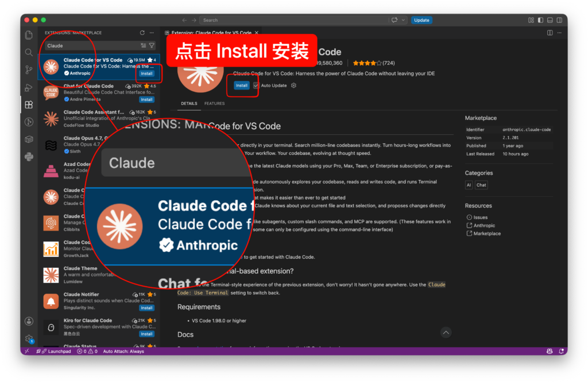Viewport: 588px width, 382px height.
Task: Open the Source Control view
Action: 29,69
